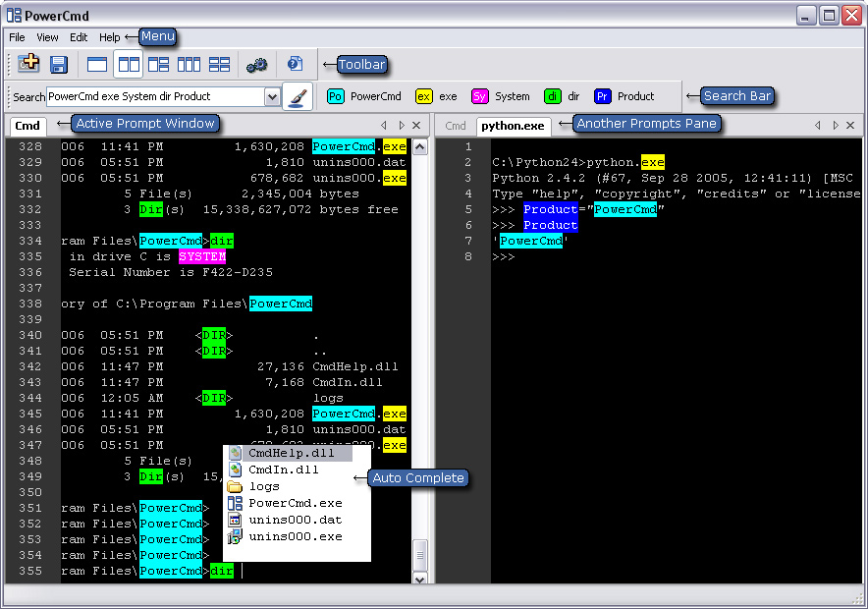Click right pane next tab arrow

836,125
